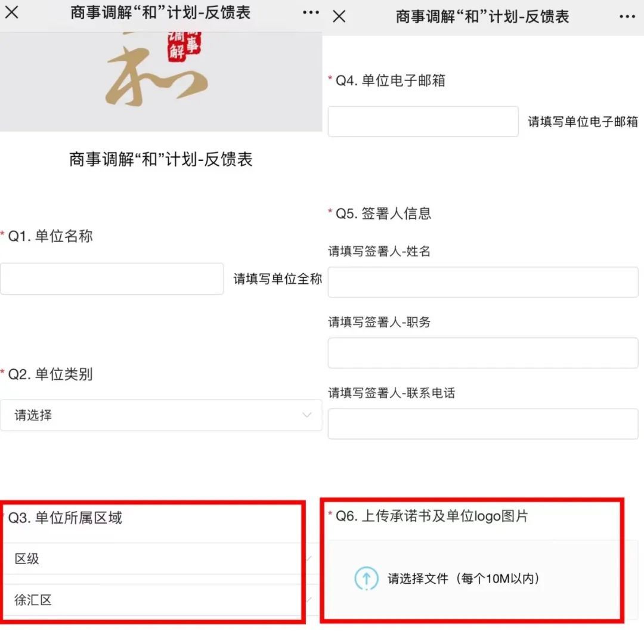Viewport: 644px width, 644px height.
Task: Close the right feedback form page
Action: [339, 17]
